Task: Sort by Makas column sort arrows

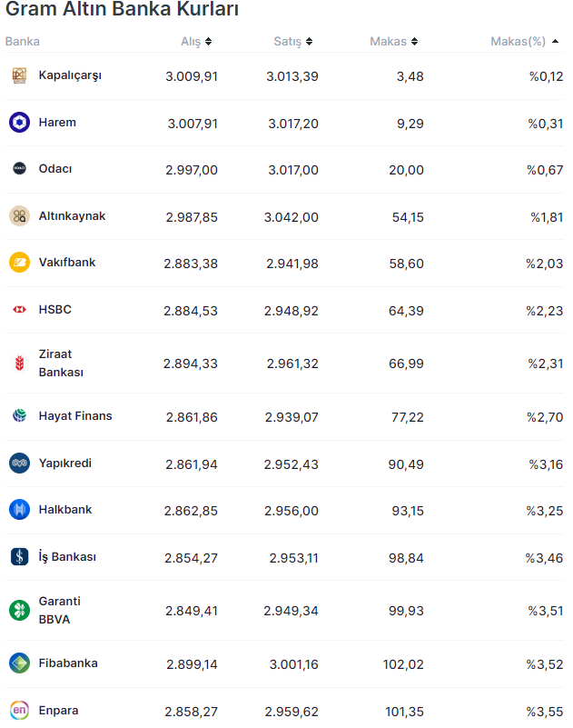Action: click(414, 42)
